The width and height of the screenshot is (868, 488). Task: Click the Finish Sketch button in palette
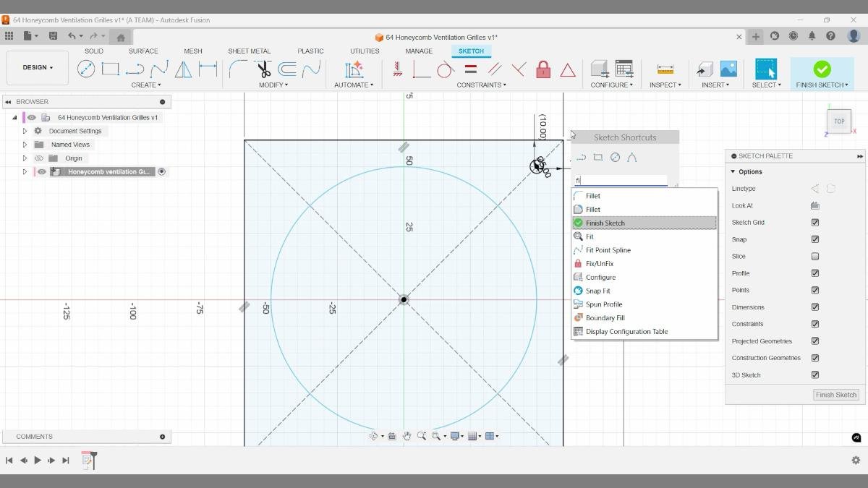pos(835,395)
